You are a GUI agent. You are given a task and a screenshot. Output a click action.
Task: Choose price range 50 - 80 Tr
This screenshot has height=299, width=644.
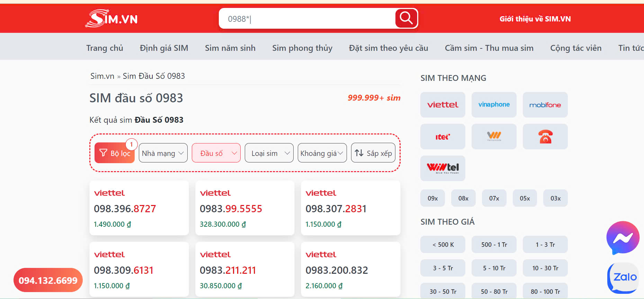pyautogui.click(x=494, y=291)
